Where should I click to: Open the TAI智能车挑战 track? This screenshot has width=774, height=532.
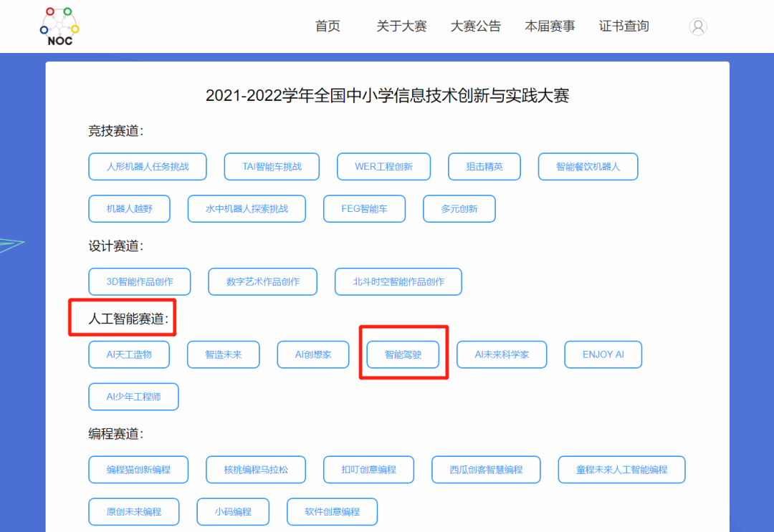point(272,166)
